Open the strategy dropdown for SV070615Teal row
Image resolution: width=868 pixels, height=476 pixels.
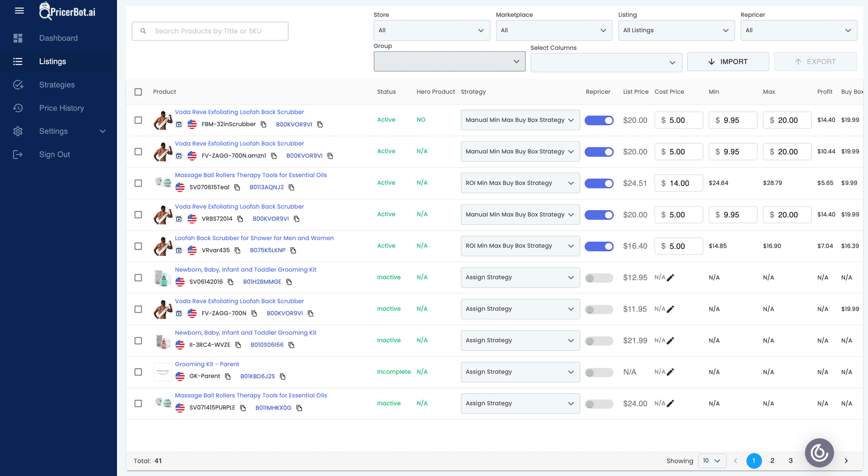[x=520, y=183]
